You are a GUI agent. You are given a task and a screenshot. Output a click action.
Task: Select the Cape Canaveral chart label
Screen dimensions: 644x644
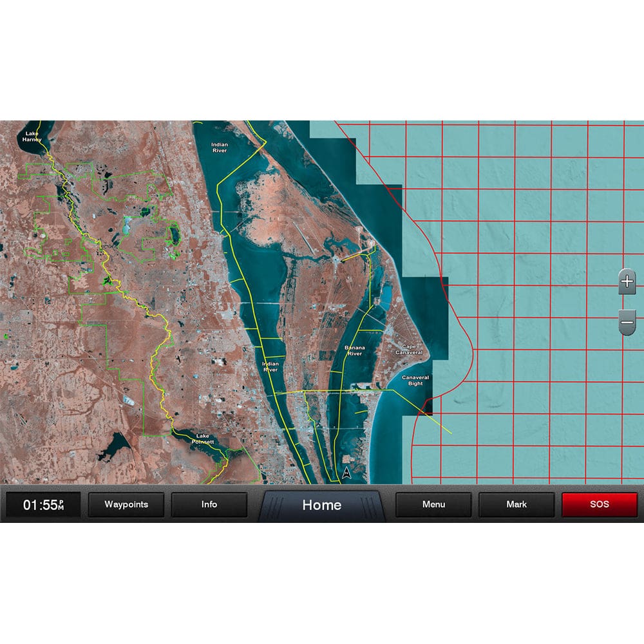(410, 350)
